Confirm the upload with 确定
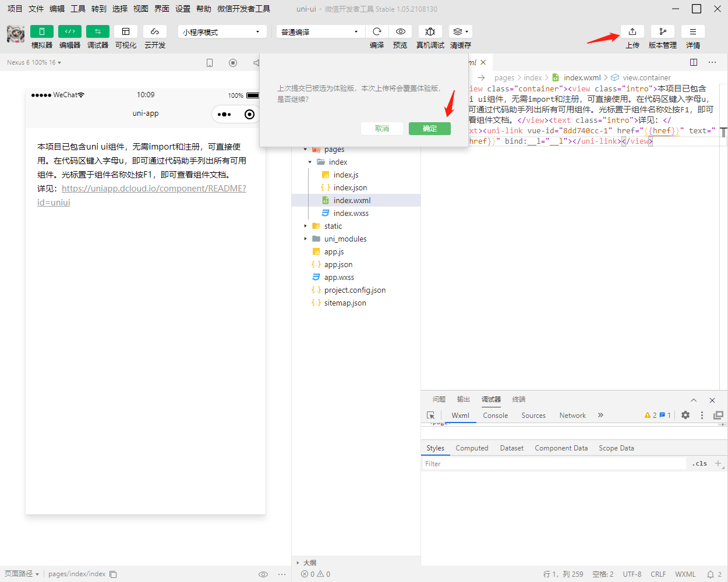The image size is (728, 582). (x=430, y=129)
